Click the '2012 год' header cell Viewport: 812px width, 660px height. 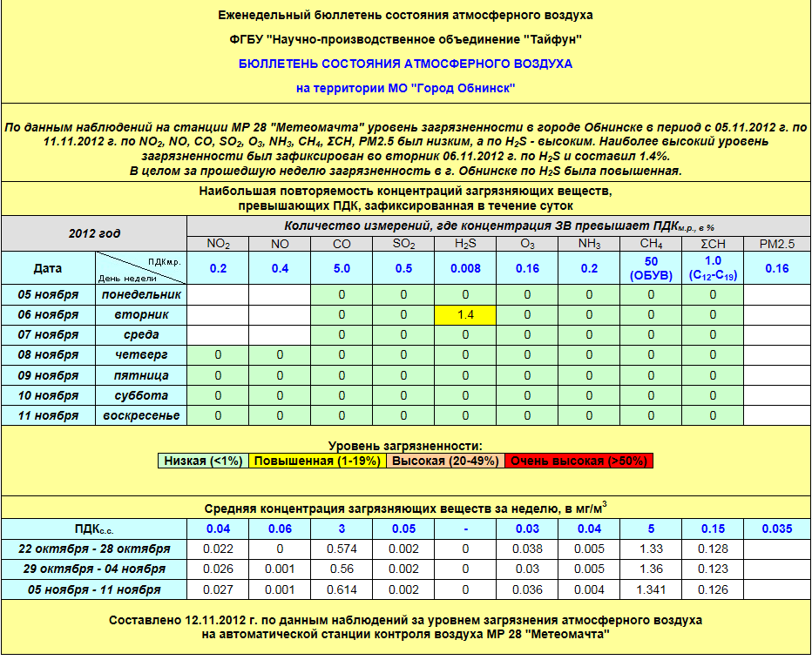(94, 233)
